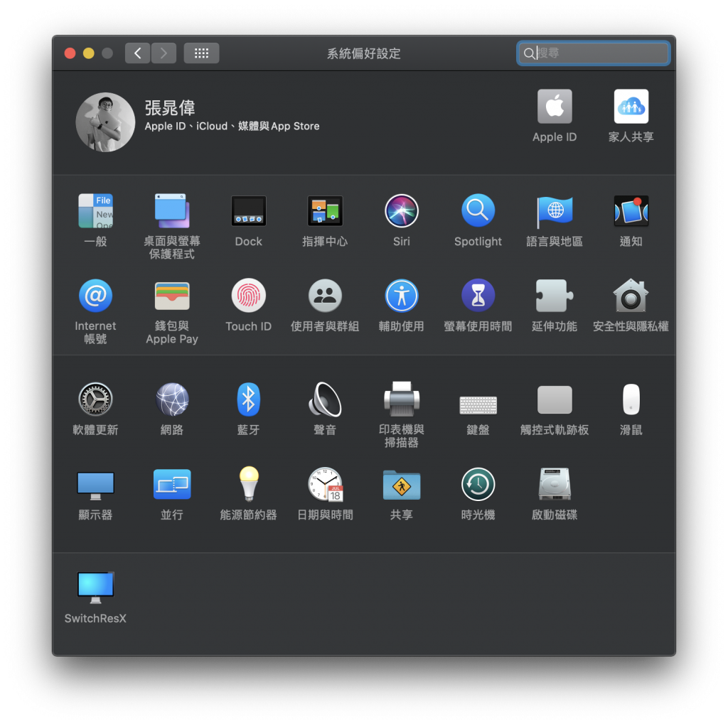Open 安全性與隱私權 security settings
Screen dimensions: 728x725
coord(631,296)
